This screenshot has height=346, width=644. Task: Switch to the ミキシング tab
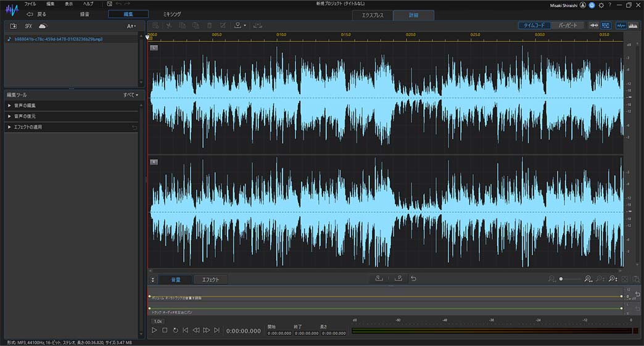(x=171, y=14)
